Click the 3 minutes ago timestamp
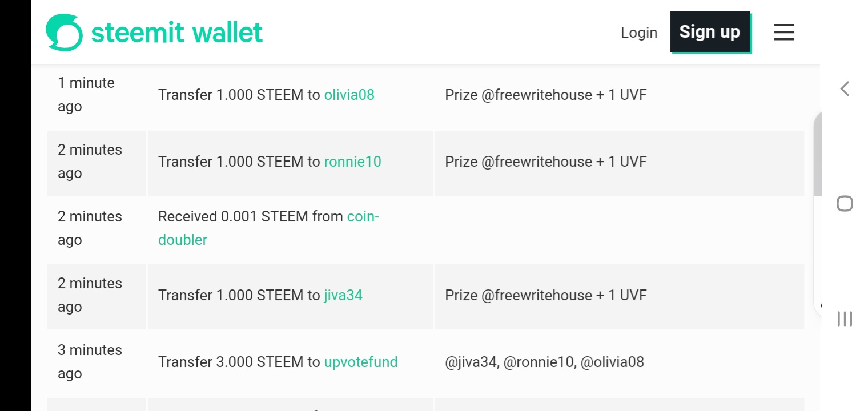The height and width of the screenshot is (411, 868). (x=90, y=361)
